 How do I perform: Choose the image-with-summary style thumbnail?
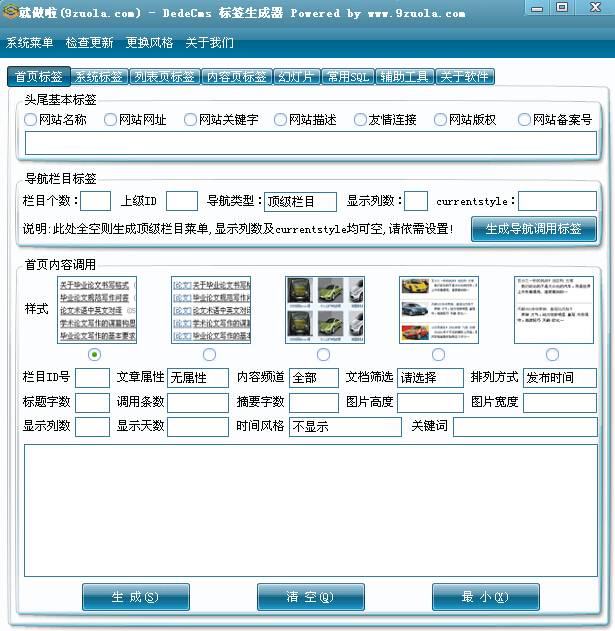(439, 310)
